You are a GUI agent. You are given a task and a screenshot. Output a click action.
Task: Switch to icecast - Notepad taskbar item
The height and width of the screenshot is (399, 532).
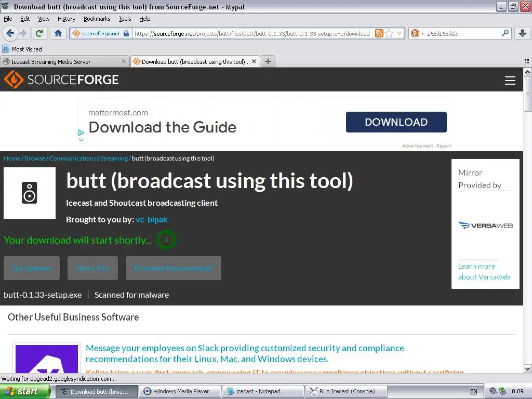tap(263, 391)
